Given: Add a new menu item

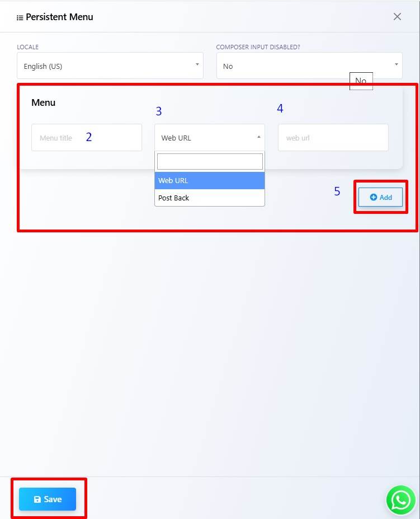Looking at the screenshot, I should (380, 197).
